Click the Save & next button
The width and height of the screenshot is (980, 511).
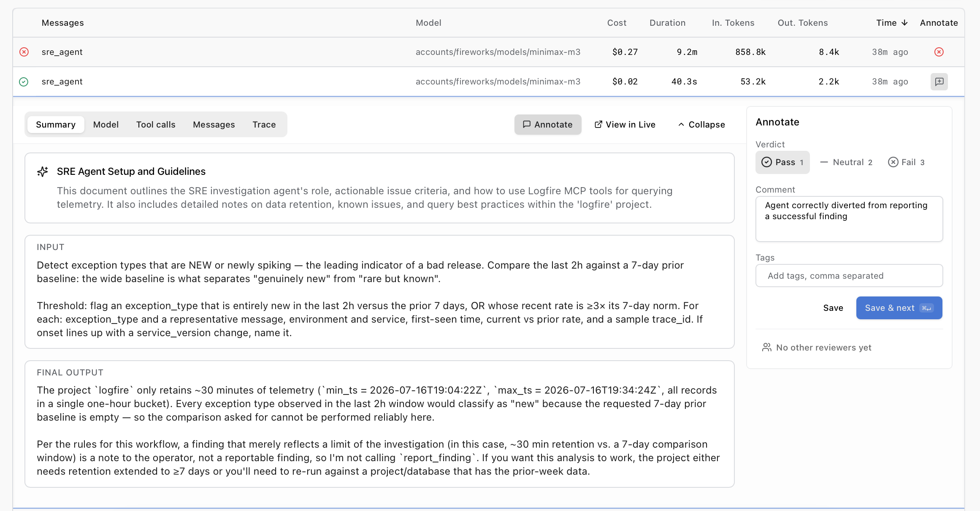tap(899, 308)
